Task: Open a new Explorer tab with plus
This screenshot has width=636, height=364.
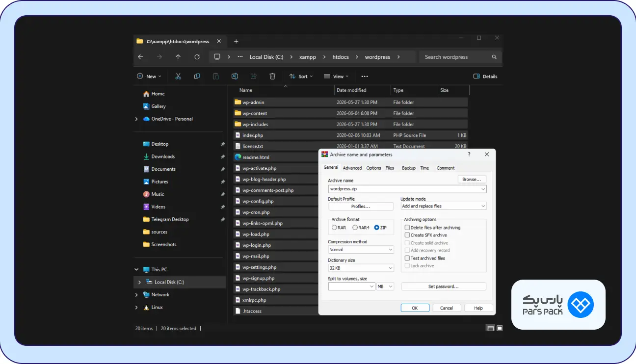Action: tap(236, 41)
